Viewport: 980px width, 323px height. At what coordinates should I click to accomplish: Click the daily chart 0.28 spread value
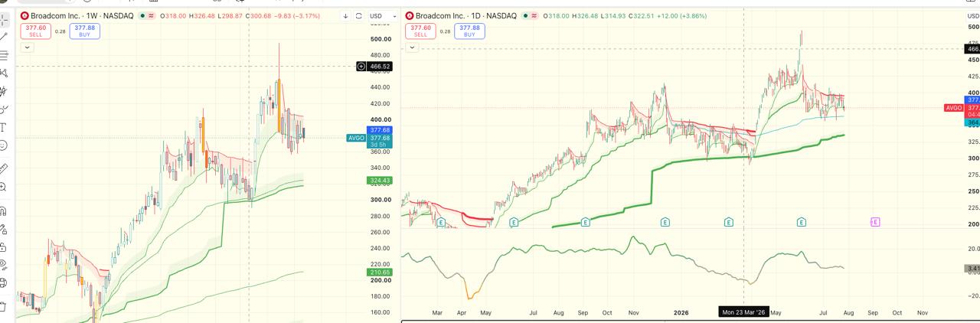(445, 31)
